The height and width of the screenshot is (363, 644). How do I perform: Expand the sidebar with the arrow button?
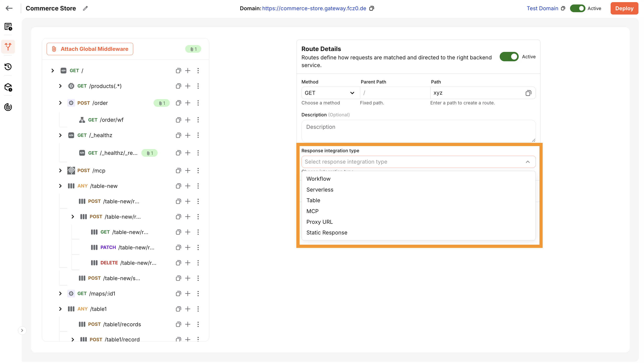(22, 330)
